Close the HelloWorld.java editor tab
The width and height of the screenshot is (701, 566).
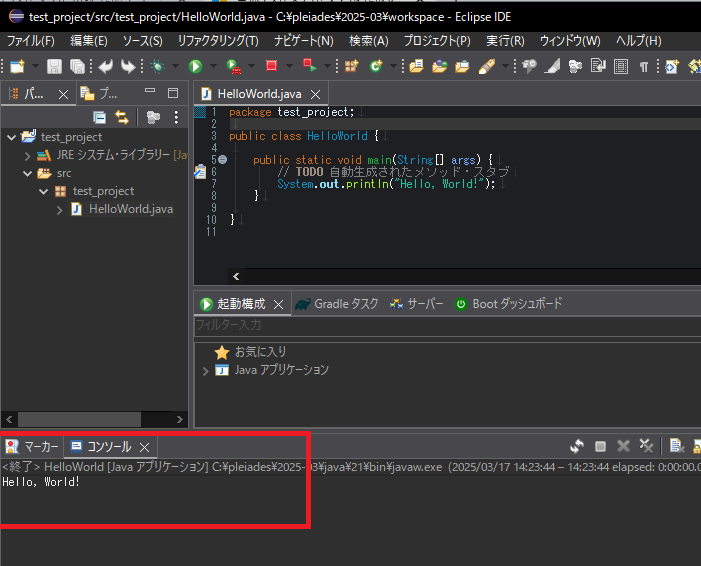coord(316,94)
